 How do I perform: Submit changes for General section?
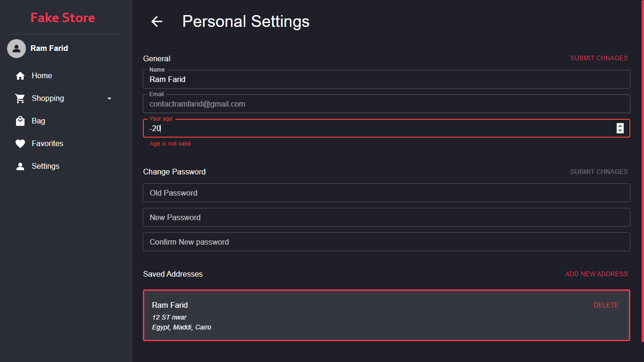coord(599,58)
